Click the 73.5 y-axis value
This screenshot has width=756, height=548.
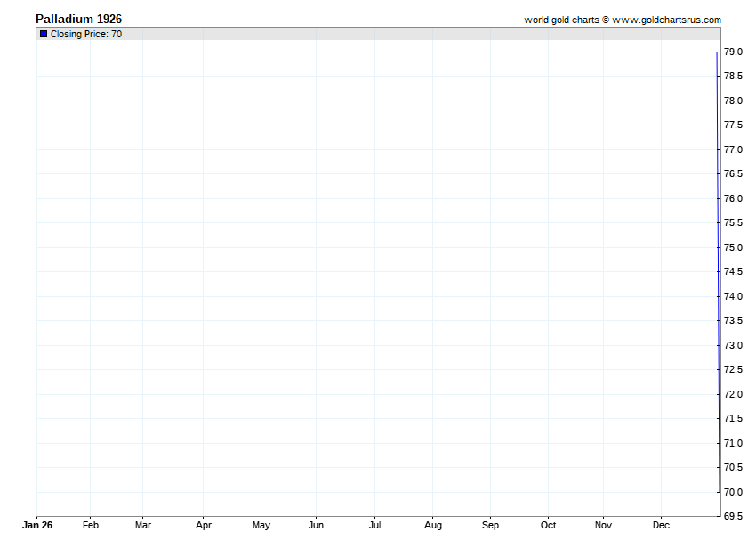[734, 320]
